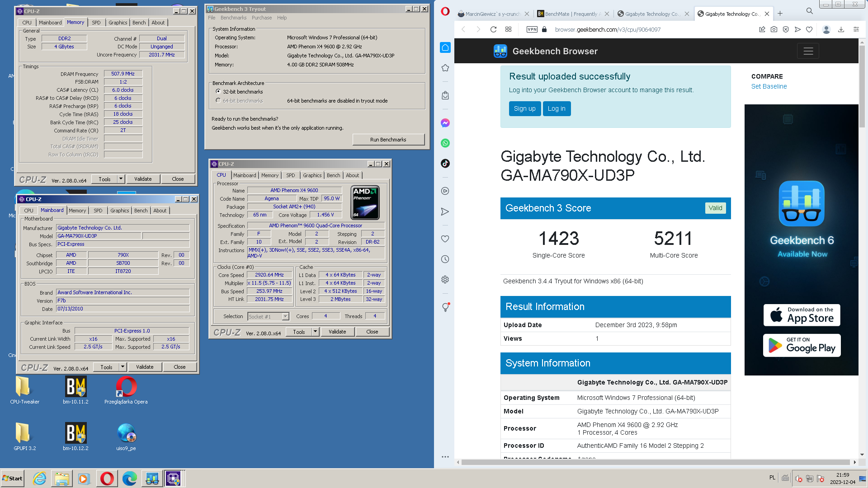Open Socket #1 selection dropdown

point(286,316)
